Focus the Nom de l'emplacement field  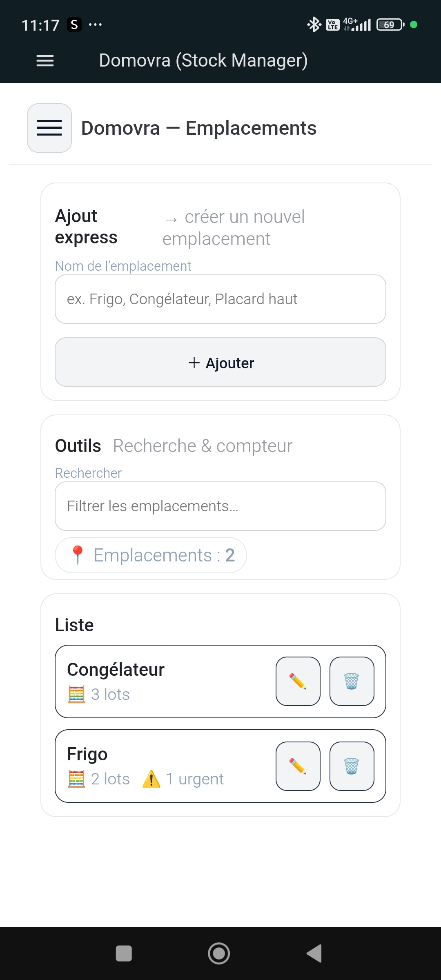pos(220,299)
